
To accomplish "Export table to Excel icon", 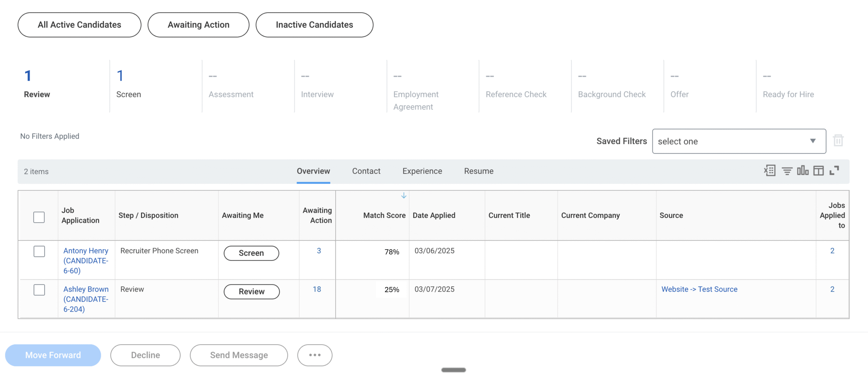I will click(x=769, y=171).
